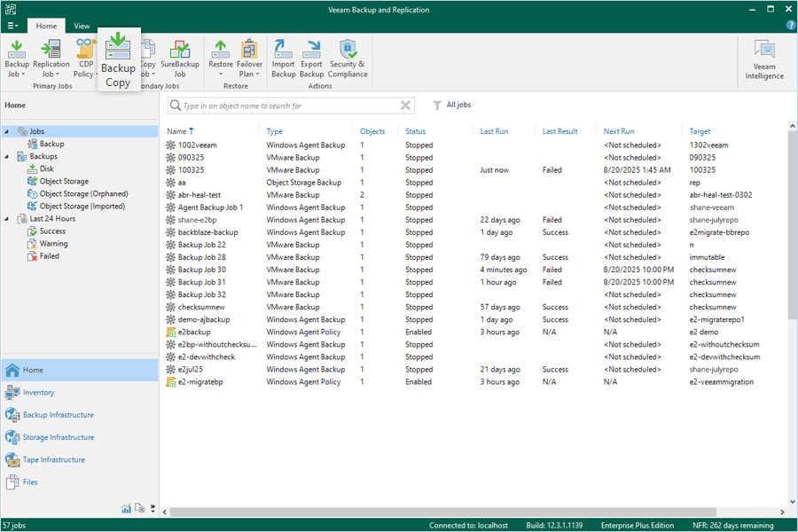Select Object Storage (Imported) item
The height and width of the screenshot is (532, 798).
(x=76, y=207)
